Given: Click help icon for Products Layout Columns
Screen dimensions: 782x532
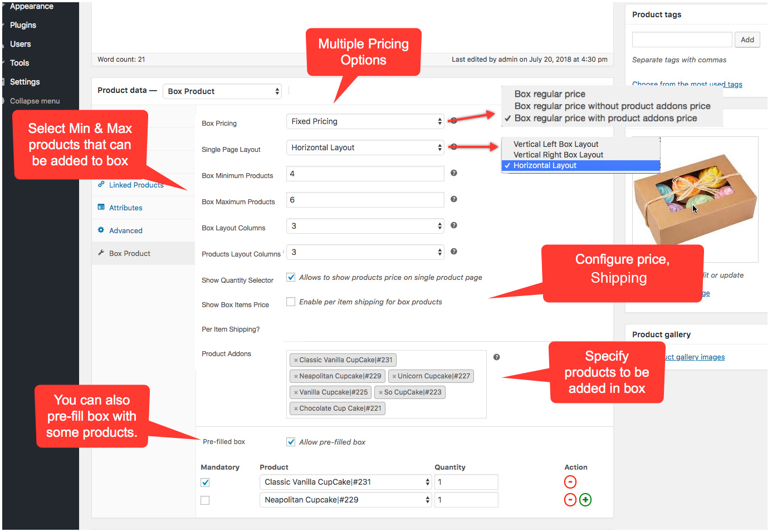Looking at the screenshot, I should [x=454, y=252].
